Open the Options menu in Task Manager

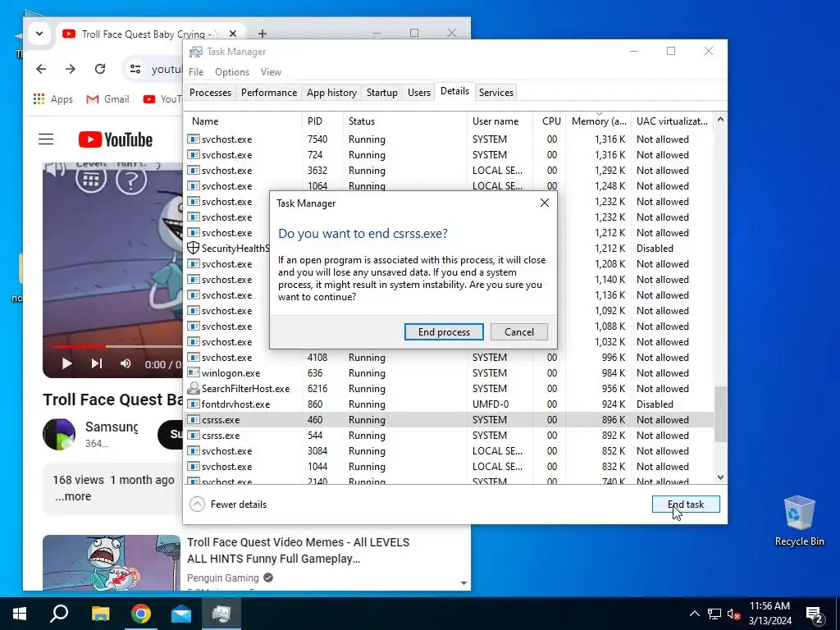click(x=232, y=72)
